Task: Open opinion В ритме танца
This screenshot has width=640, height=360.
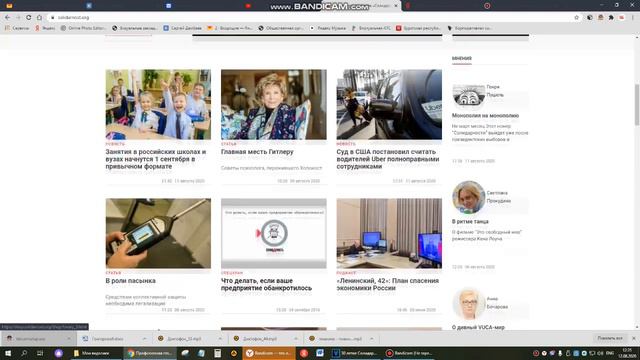Action: (x=470, y=222)
